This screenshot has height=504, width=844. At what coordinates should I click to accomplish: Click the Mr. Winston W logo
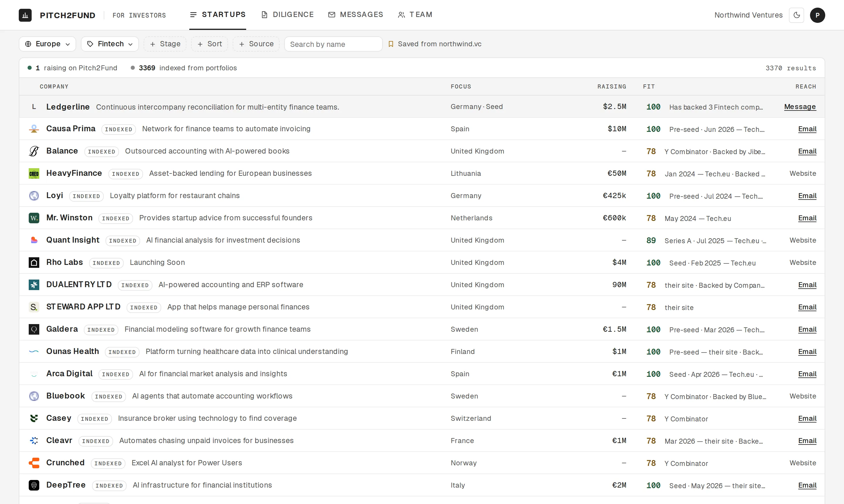click(34, 218)
